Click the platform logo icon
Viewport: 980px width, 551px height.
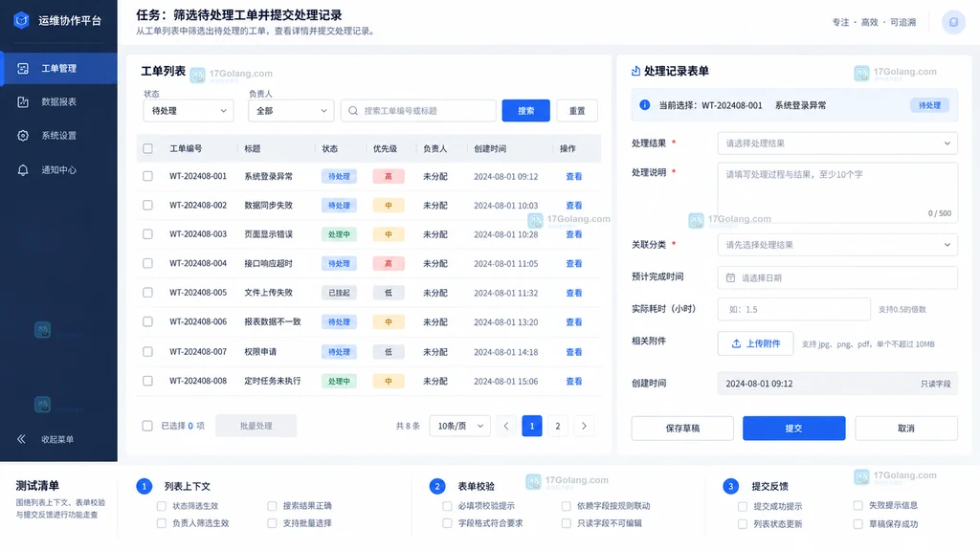click(x=21, y=21)
